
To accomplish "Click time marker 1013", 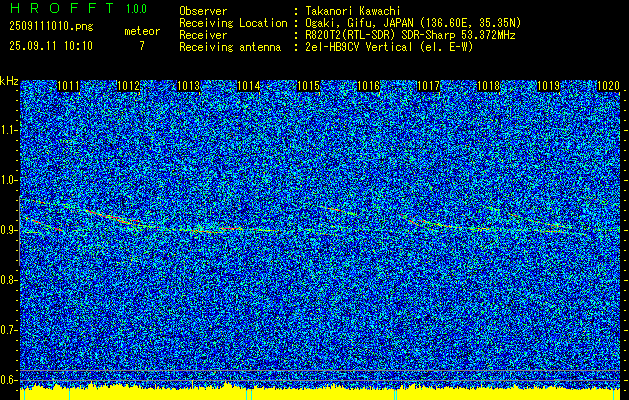I will click(x=189, y=86).
